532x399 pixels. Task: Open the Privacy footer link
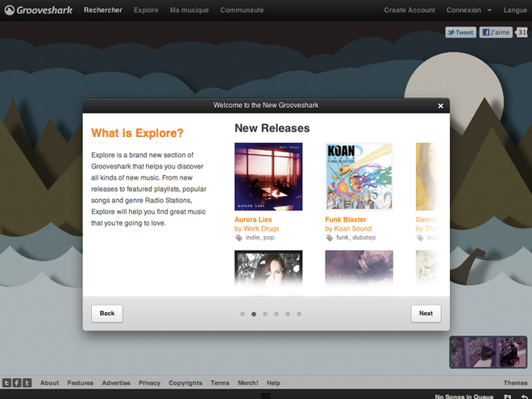(149, 383)
